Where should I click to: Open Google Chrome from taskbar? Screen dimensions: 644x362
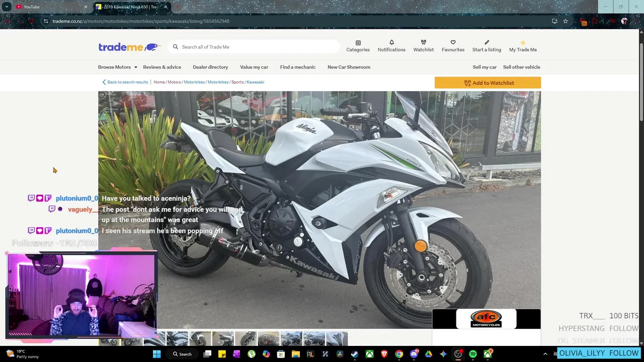click(x=399, y=354)
